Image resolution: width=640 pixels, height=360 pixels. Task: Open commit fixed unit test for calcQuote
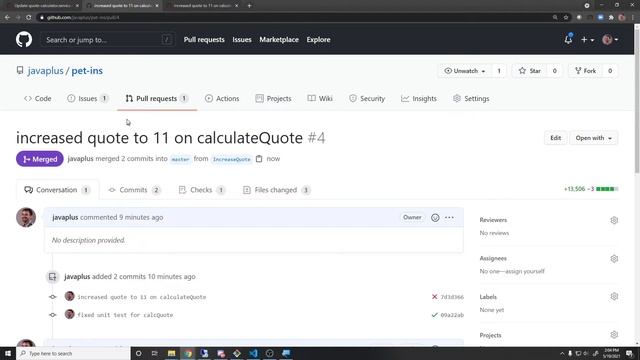tap(125, 315)
